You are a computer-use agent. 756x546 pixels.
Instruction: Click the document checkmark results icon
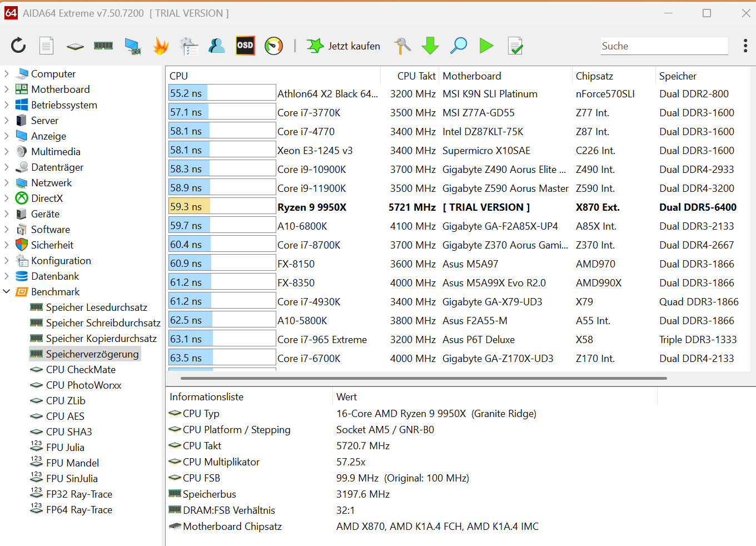coord(515,46)
